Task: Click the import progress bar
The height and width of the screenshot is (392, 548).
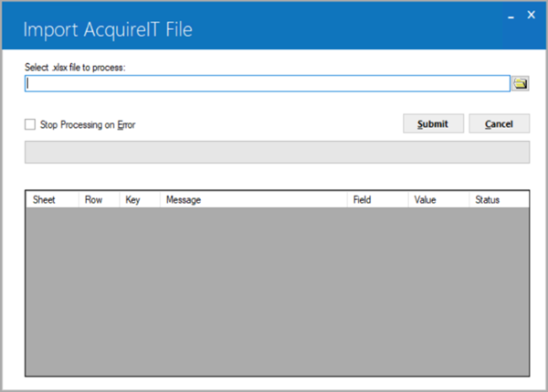Action: pyautogui.click(x=277, y=152)
